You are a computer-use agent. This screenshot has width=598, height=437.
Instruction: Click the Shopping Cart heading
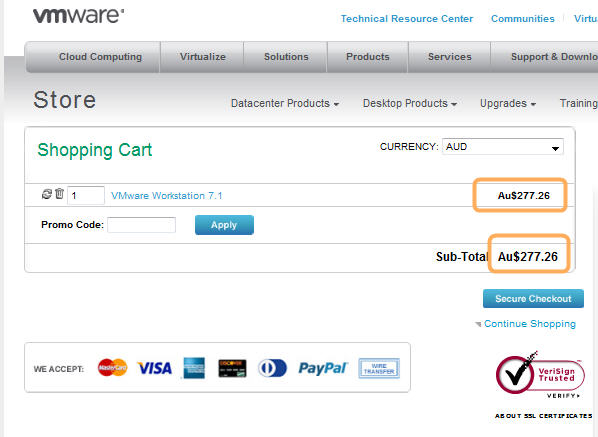coord(95,150)
